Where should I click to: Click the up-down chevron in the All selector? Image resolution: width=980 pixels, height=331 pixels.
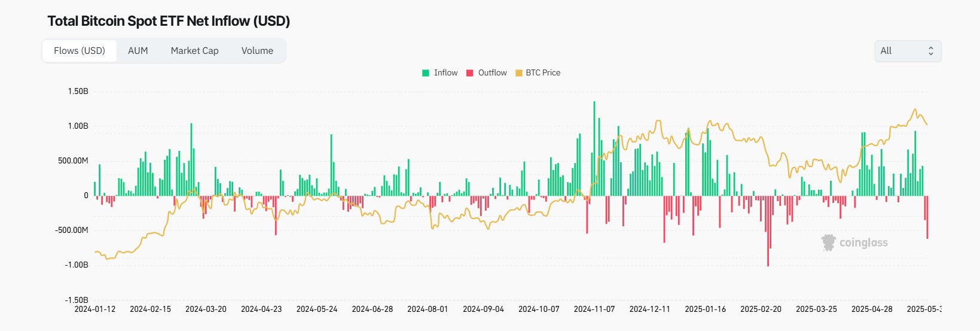tap(930, 51)
